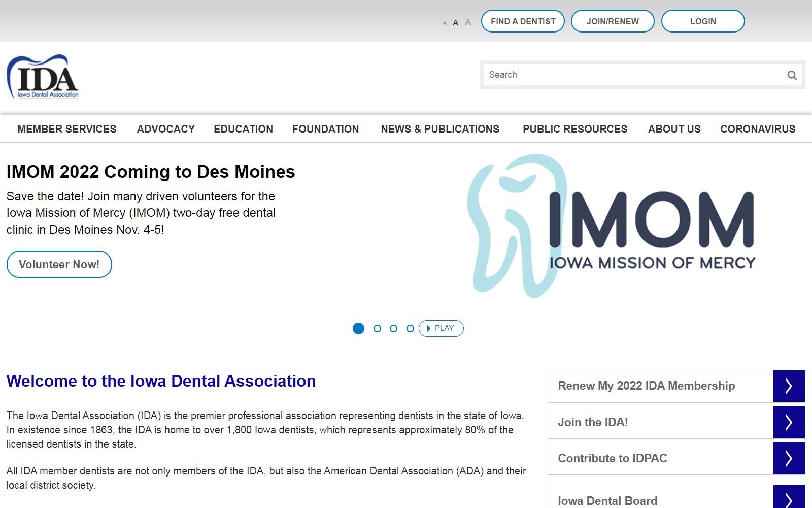The image size is (812, 508).
Task: Click the search magnifier icon
Action: point(792,75)
